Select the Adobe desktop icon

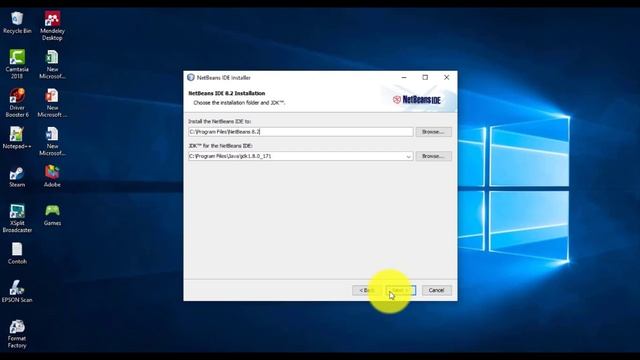click(x=52, y=176)
